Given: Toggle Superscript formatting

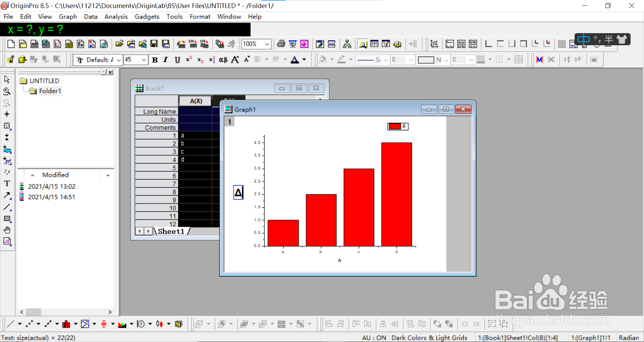Looking at the screenshot, I should (x=189, y=60).
